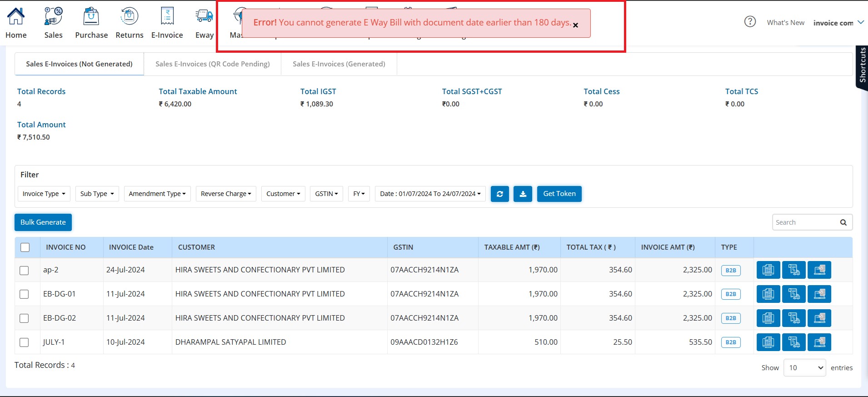The height and width of the screenshot is (397, 868).
Task: Click the Get Token button
Action: tap(559, 194)
